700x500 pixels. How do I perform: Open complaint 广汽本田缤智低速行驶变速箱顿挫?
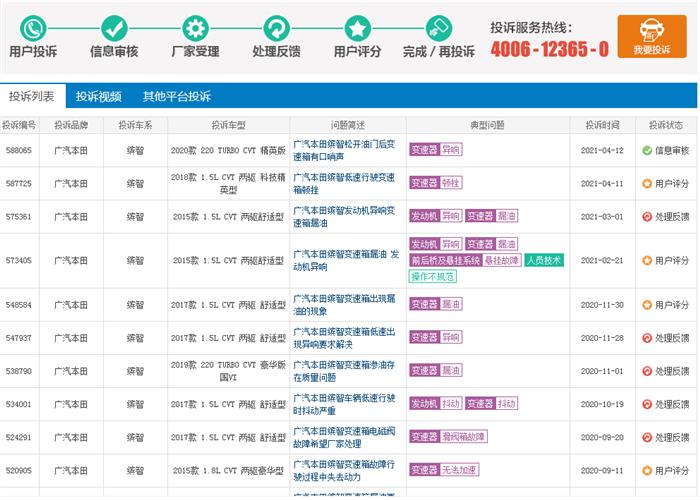click(x=344, y=183)
